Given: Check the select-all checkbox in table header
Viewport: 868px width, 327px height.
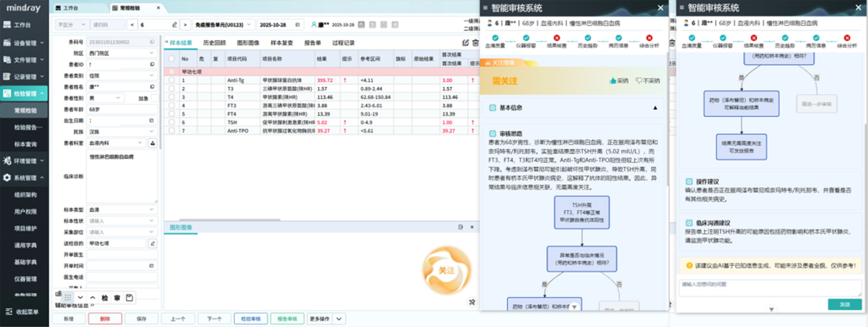Looking at the screenshot, I should point(172,59).
